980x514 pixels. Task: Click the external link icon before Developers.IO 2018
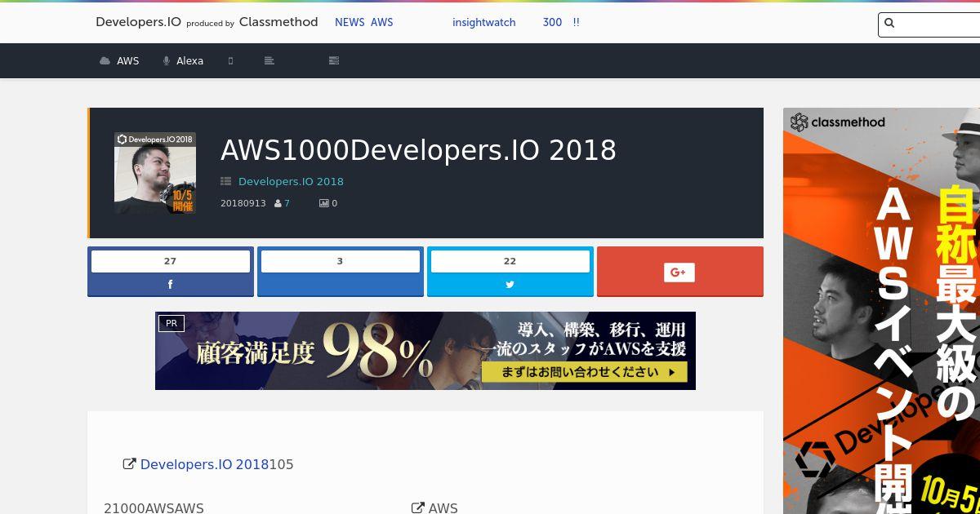tap(129, 464)
